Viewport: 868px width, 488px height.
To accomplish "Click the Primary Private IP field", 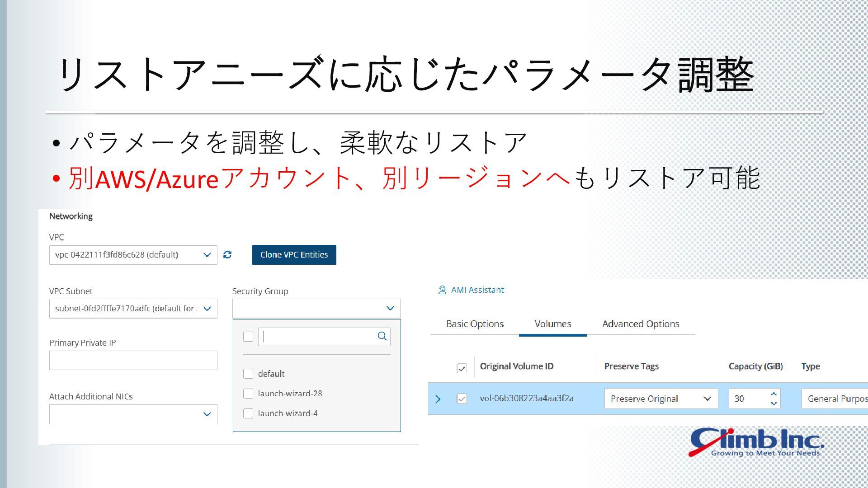I will [x=133, y=361].
